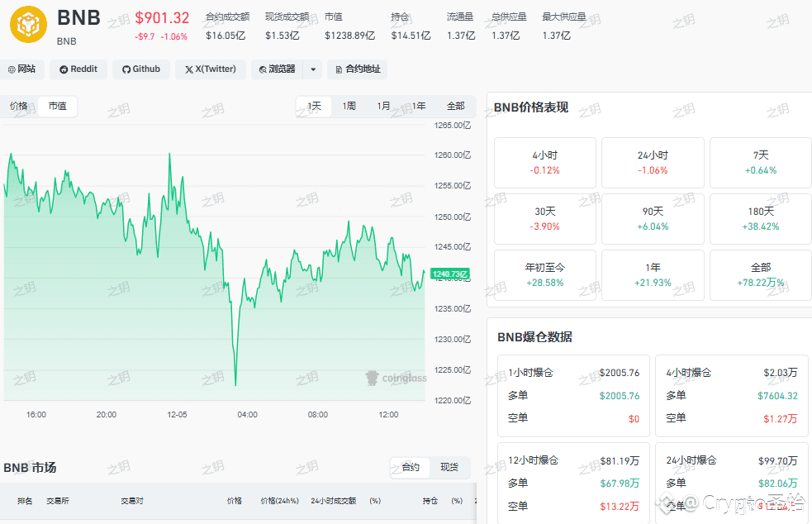Click the BNB coin logo
Screen dimensions: 812x524
click(x=28, y=24)
